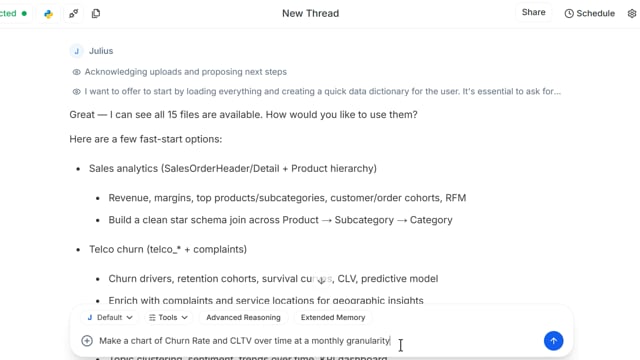Click the New Thread title
This screenshot has height=360, width=640.
click(x=311, y=13)
